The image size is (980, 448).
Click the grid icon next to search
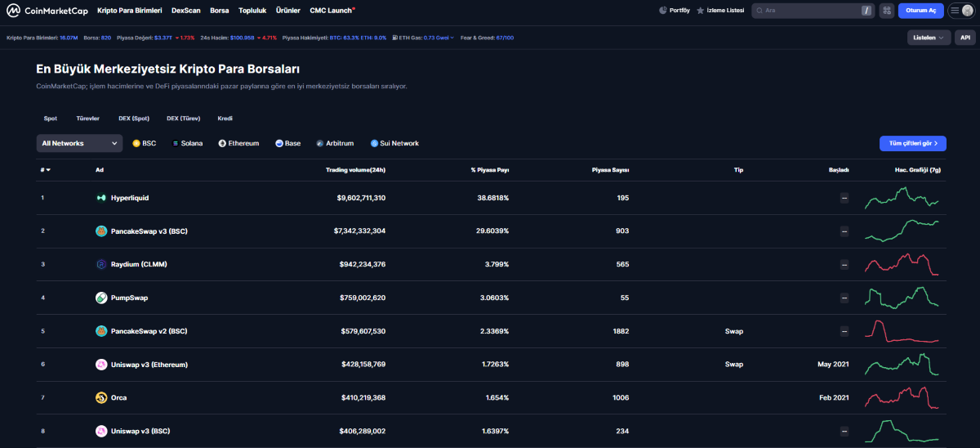point(887,11)
